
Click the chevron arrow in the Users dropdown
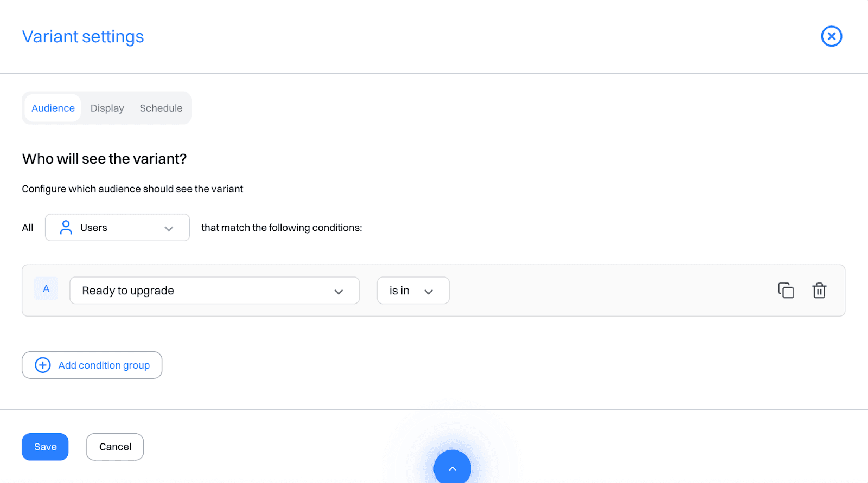click(x=169, y=229)
